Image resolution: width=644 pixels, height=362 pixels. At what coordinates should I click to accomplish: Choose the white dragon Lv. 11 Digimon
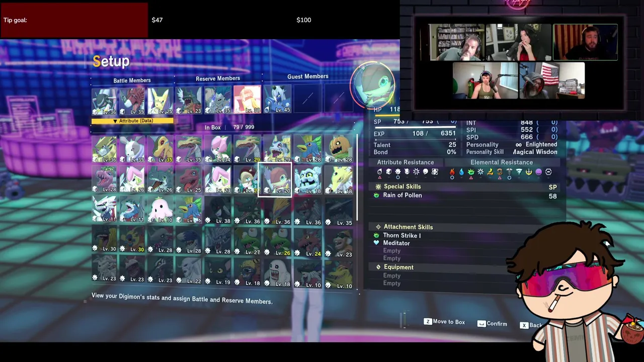pyautogui.click(x=104, y=210)
